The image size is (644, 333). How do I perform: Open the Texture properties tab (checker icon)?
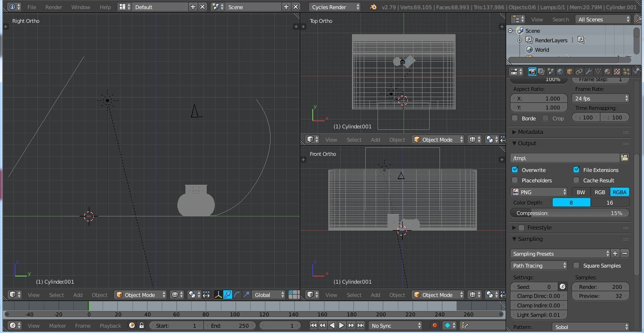[x=616, y=72]
